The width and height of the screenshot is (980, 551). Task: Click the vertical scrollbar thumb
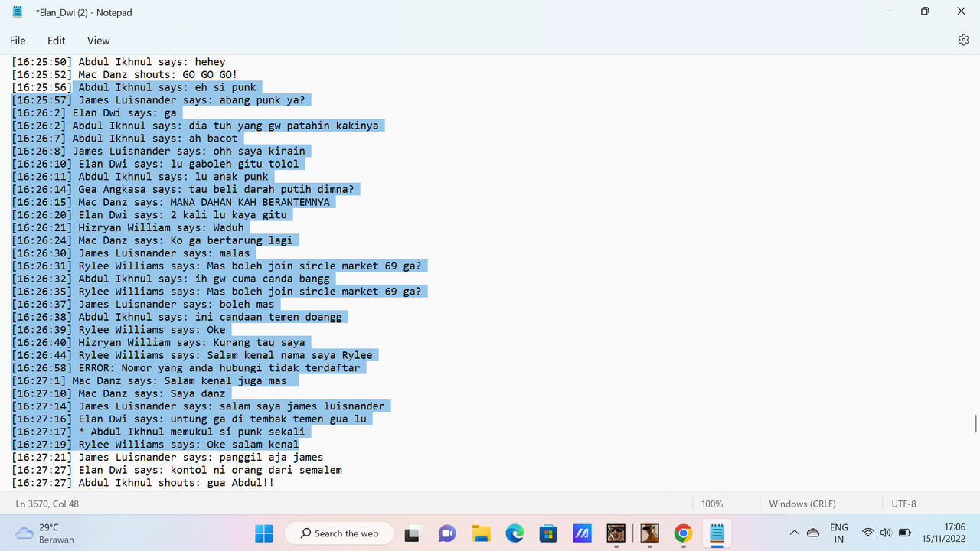pos(975,423)
